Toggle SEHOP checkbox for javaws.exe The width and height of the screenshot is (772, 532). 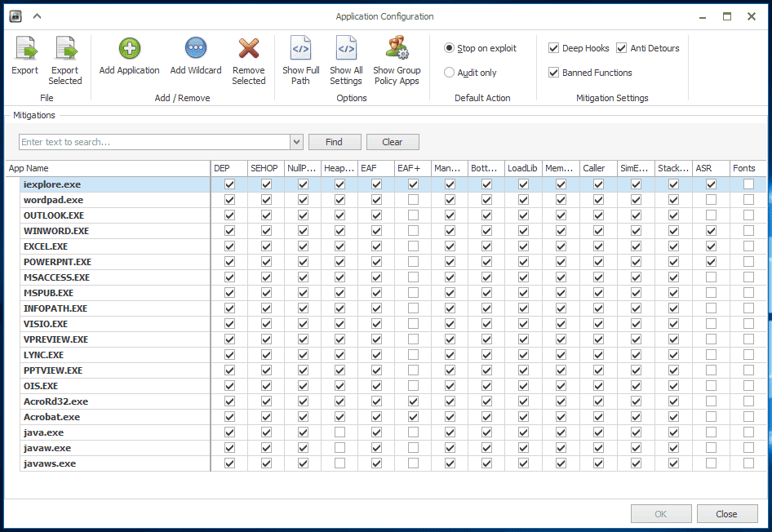pyautogui.click(x=266, y=463)
